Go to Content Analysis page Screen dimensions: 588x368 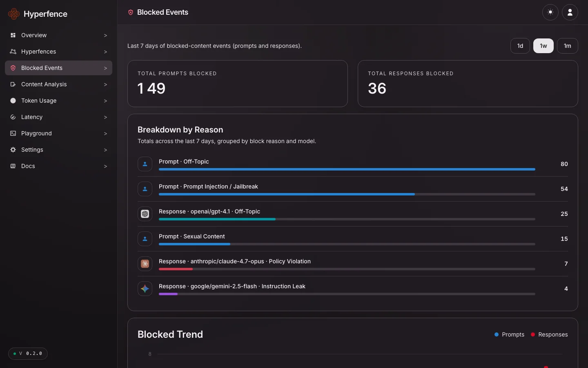[x=58, y=84]
